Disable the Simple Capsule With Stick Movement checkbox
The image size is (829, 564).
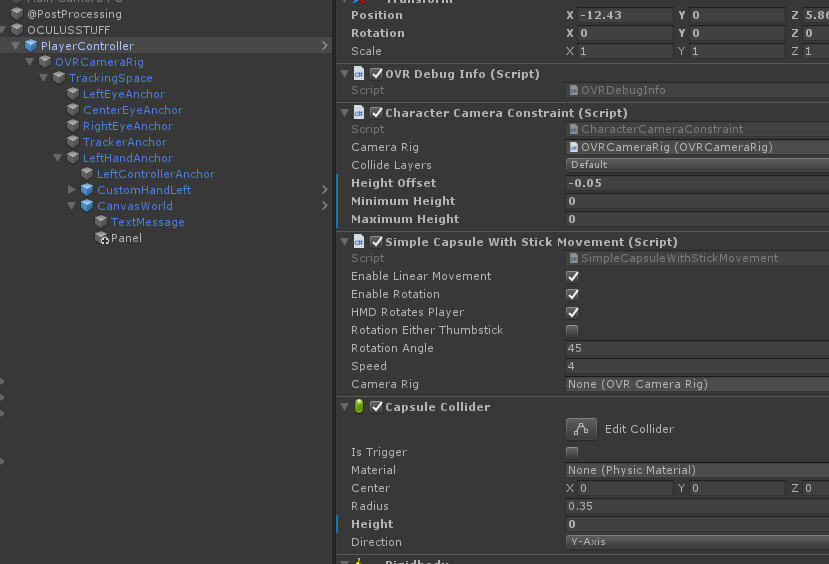(x=376, y=242)
